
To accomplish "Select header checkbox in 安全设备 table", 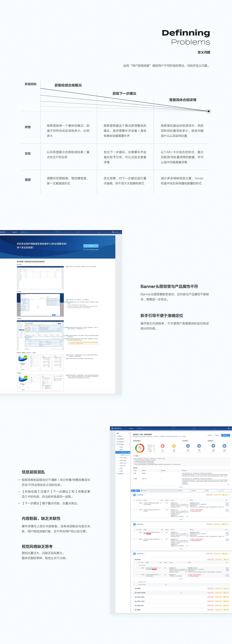I will (137, 563).
